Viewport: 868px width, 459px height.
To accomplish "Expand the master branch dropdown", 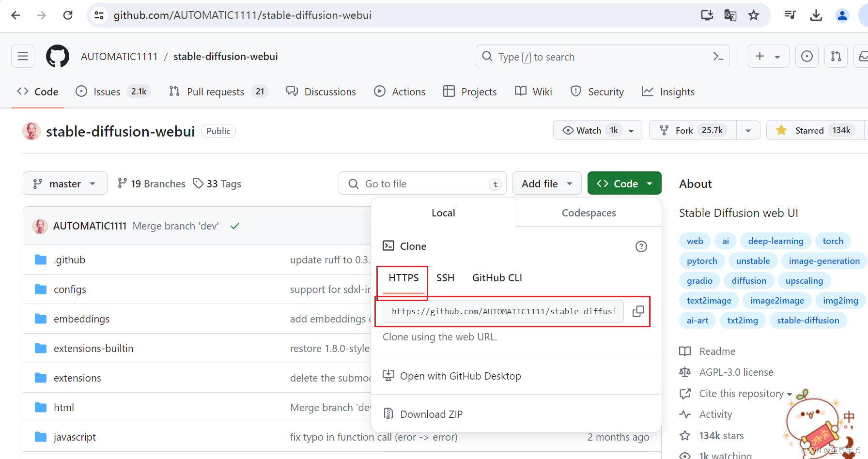I will click(x=65, y=184).
